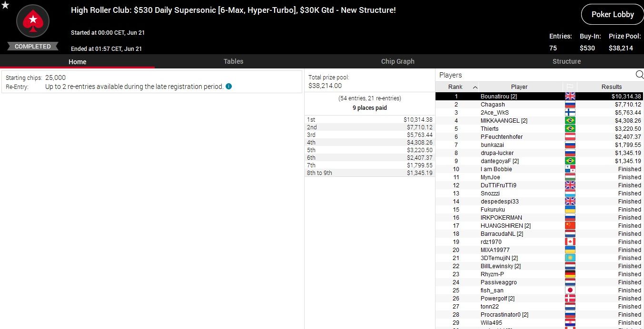The image size is (644, 329).
Task: Select the 1st place prize row
Action: click(369, 120)
